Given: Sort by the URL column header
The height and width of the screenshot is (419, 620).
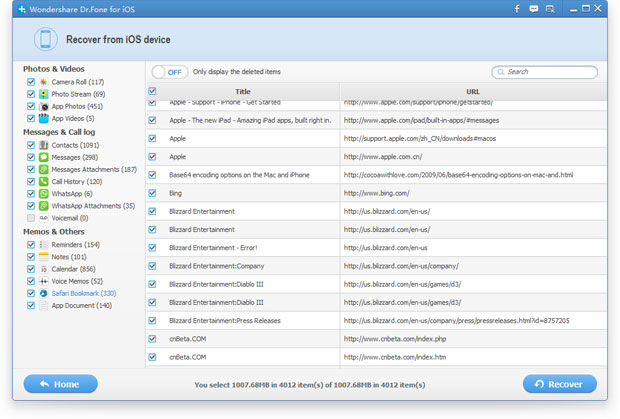Looking at the screenshot, I should pos(473,91).
